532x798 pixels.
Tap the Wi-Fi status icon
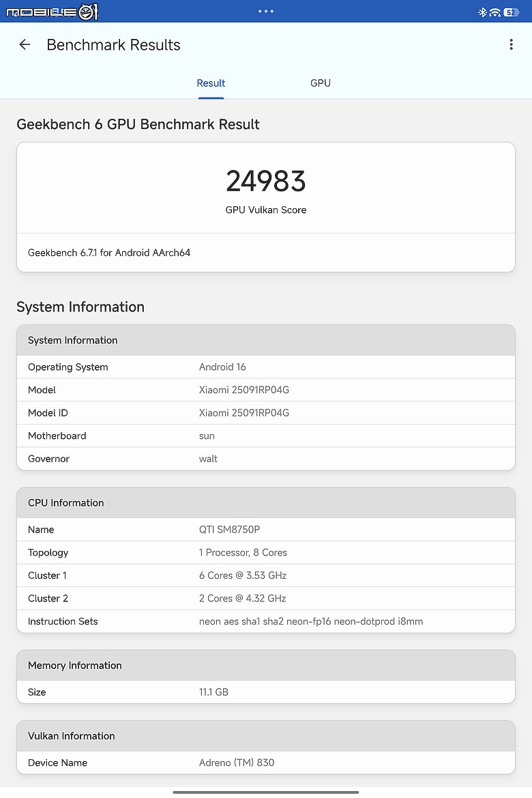coord(495,12)
